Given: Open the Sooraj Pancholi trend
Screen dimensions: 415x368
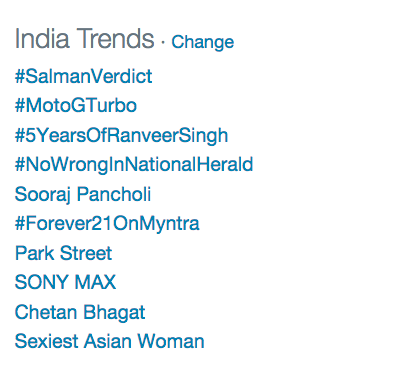Looking at the screenshot, I should click(83, 194).
